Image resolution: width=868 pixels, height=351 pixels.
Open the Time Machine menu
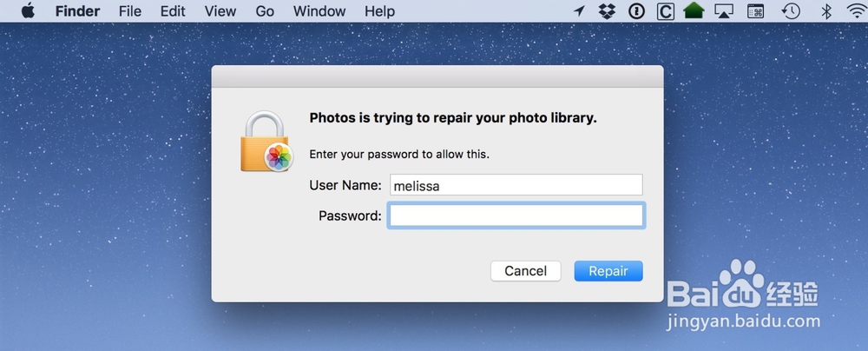tap(791, 11)
